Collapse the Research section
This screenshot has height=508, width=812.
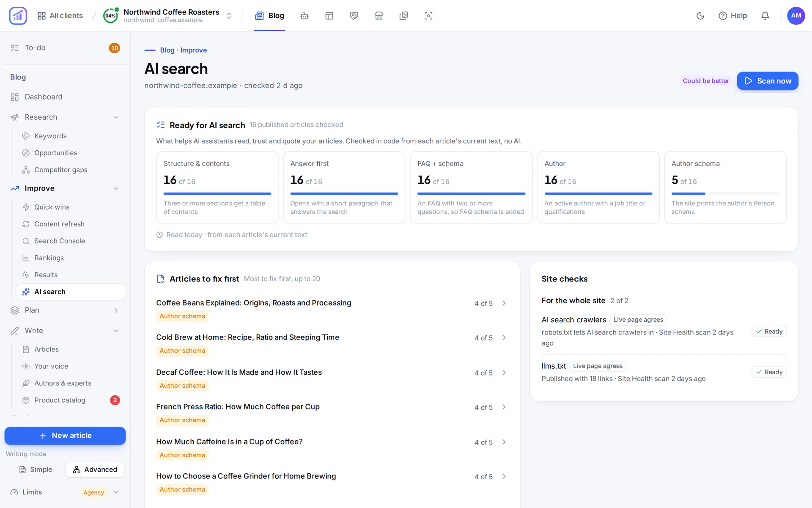(x=116, y=117)
